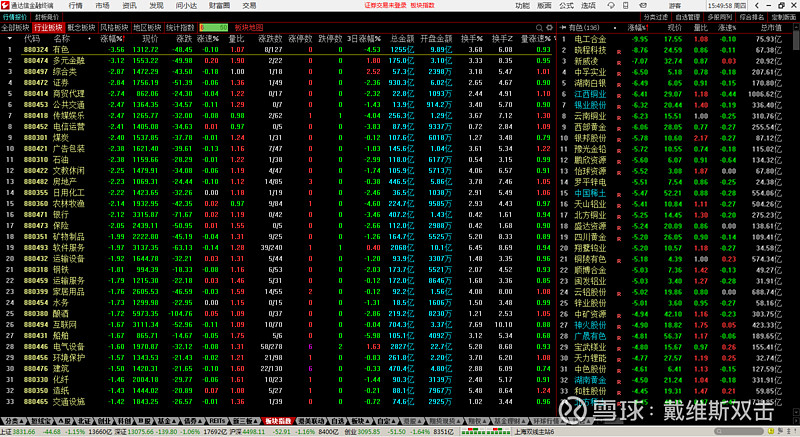This screenshot has width=800, height=437.
Task: Sort right panel by 总市值 header
Action: [771, 28]
